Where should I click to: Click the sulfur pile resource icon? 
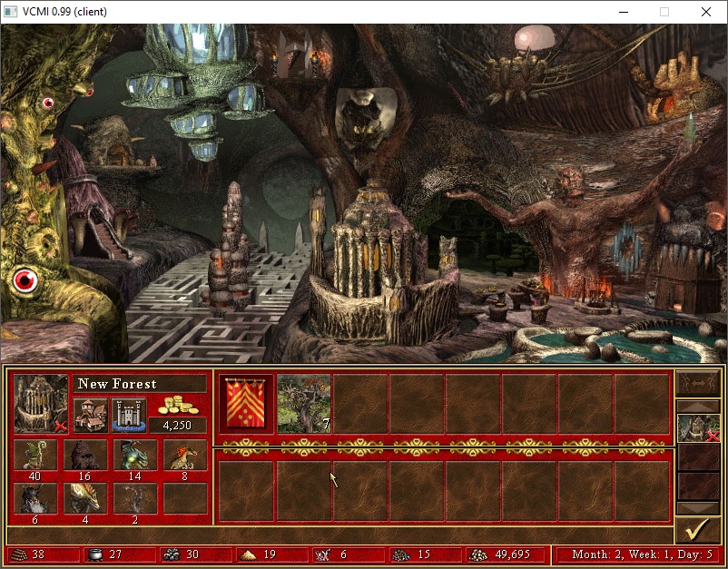tap(249, 554)
